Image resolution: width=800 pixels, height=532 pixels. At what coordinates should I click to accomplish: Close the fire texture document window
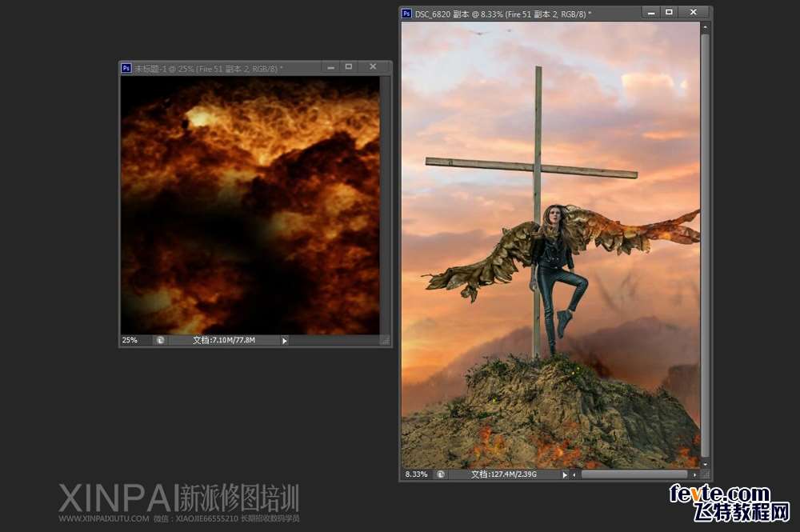[x=373, y=67]
